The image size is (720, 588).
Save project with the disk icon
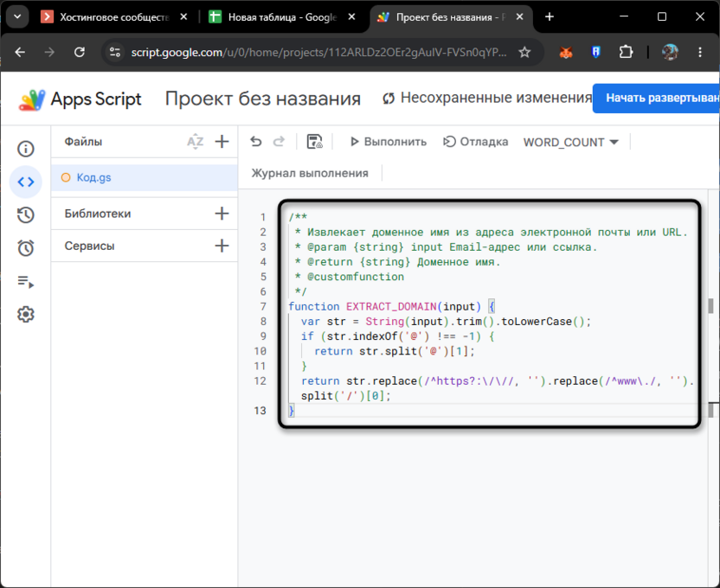coord(314,142)
